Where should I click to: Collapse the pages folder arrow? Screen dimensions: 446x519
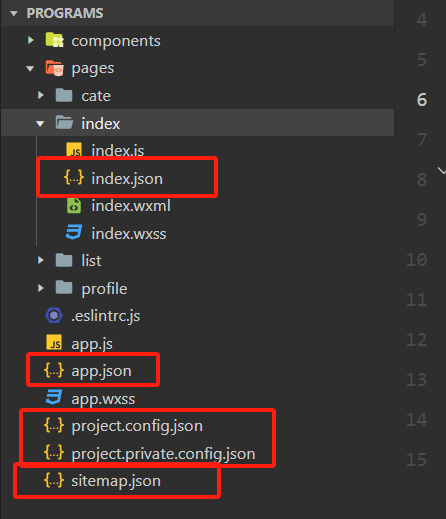30,69
